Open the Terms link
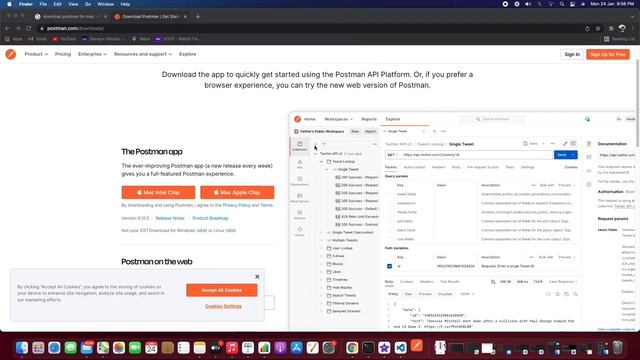The image size is (640, 360). (x=267, y=205)
